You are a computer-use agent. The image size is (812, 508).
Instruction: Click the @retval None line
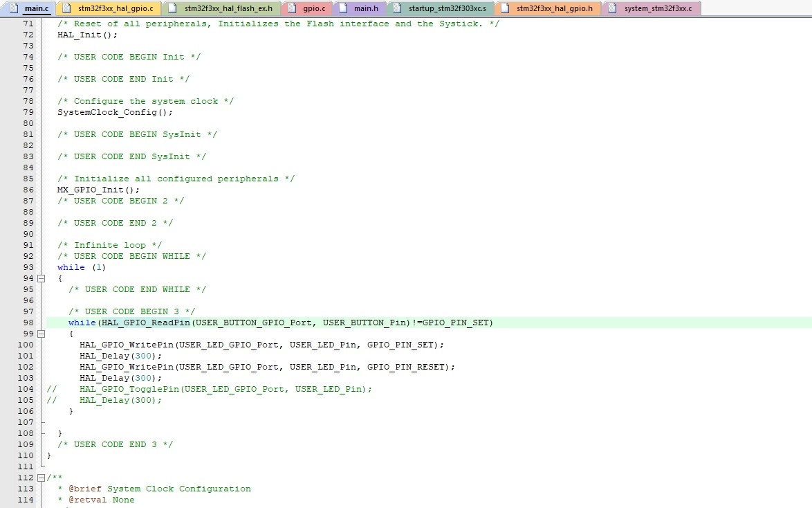[x=96, y=500]
